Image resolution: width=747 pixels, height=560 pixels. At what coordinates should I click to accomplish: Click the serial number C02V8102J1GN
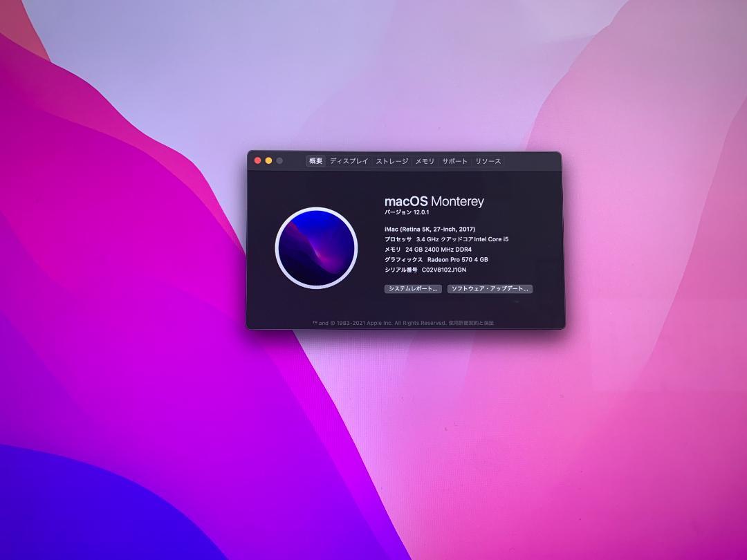(444, 270)
